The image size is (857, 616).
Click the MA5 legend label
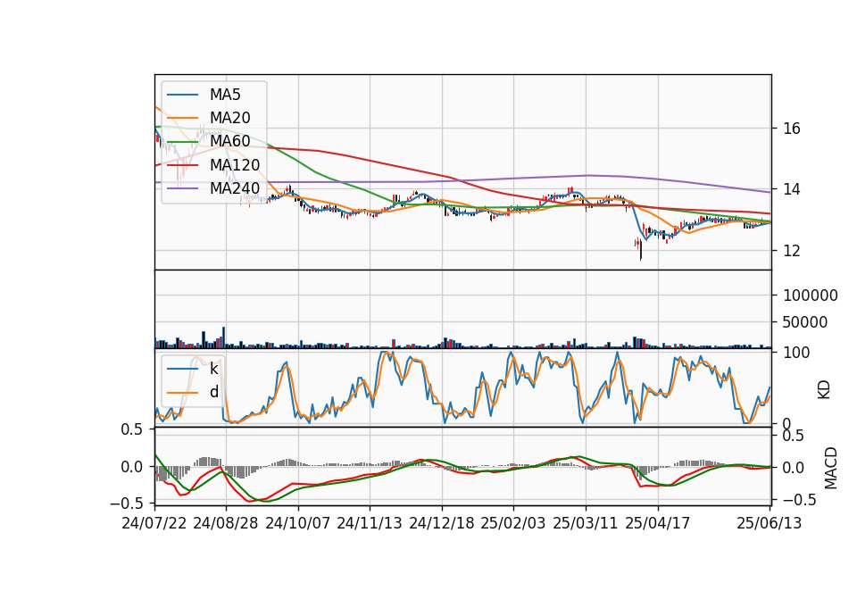[x=225, y=95]
